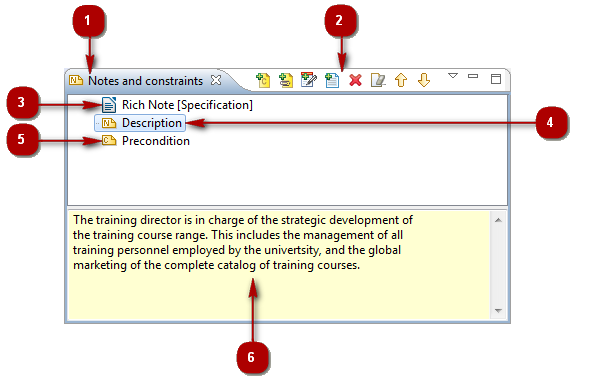Click the text area scroll down arrow
Screen dimensions: 600x382
(498, 310)
